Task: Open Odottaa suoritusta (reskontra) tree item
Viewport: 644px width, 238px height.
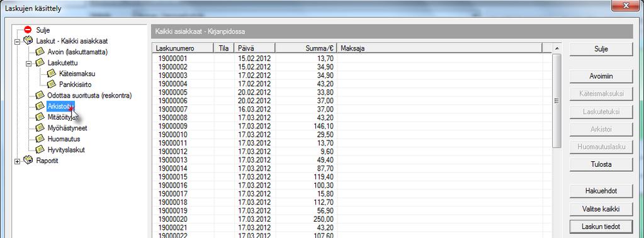Action: point(89,95)
